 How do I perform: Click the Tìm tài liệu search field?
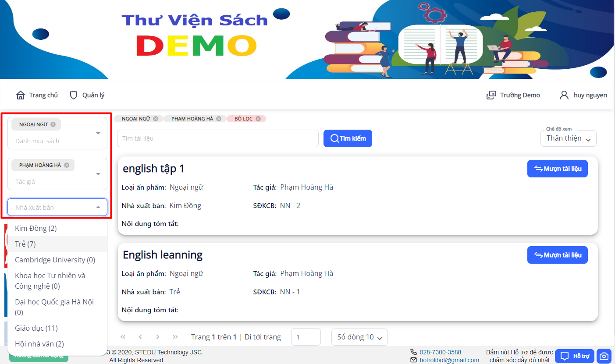coord(217,138)
